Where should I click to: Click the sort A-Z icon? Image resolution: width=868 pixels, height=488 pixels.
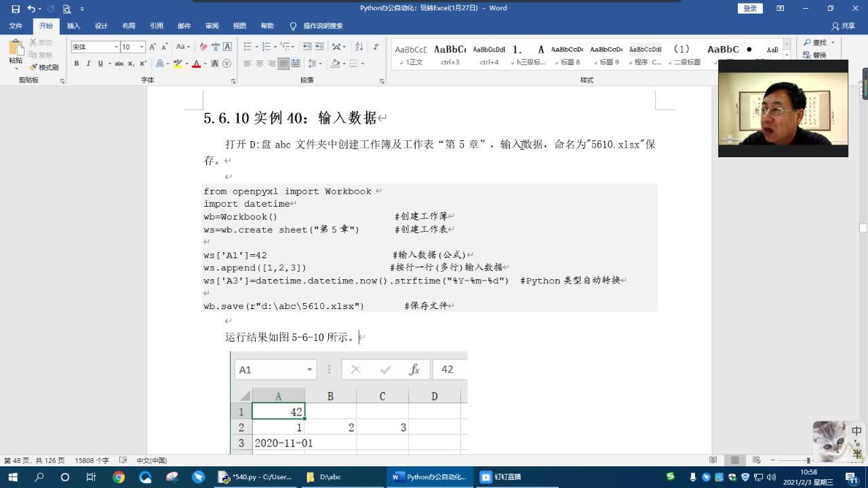[359, 47]
